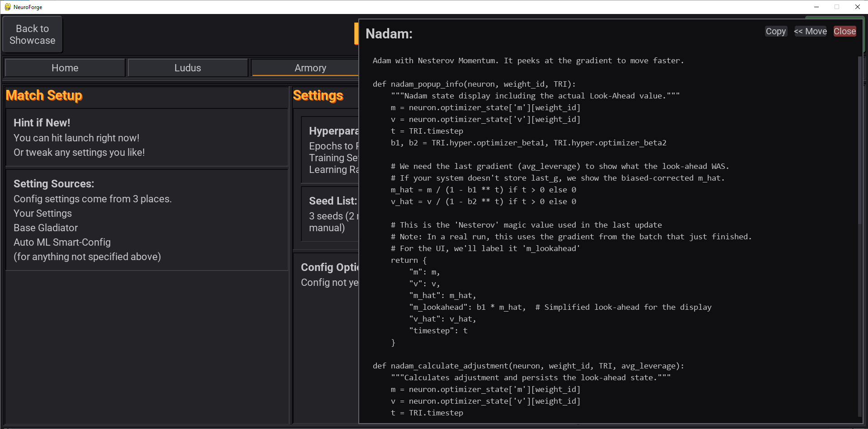Switch to the Home tab

click(65, 68)
